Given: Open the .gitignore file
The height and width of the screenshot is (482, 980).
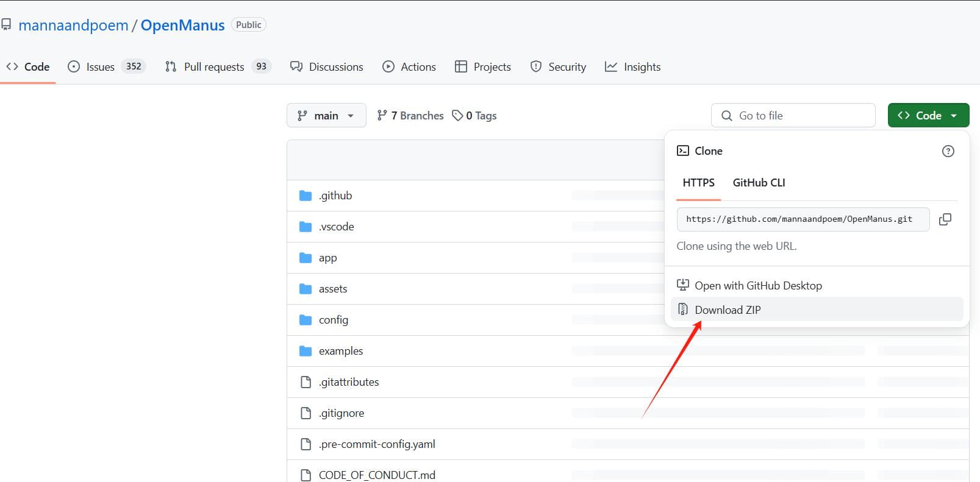Looking at the screenshot, I should tap(342, 413).
